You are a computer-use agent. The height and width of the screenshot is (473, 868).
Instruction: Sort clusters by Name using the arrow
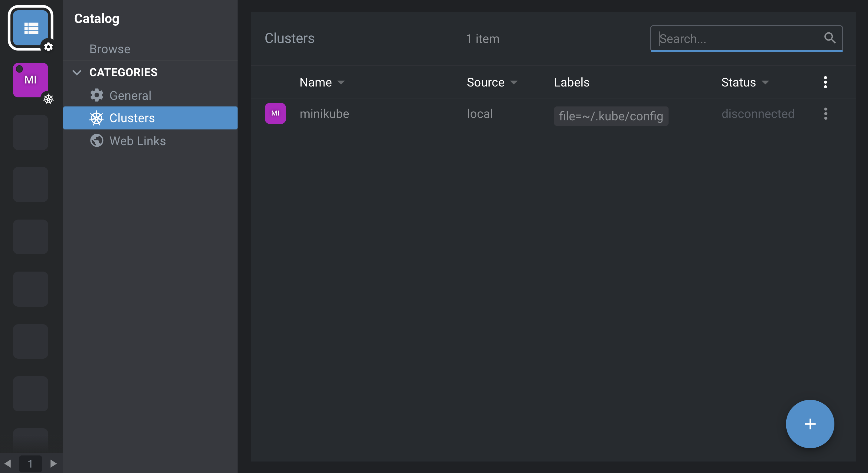[x=341, y=83]
